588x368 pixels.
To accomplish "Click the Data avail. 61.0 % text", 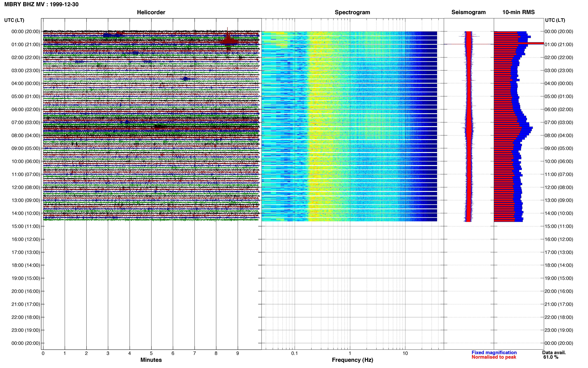I will coord(554,355).
